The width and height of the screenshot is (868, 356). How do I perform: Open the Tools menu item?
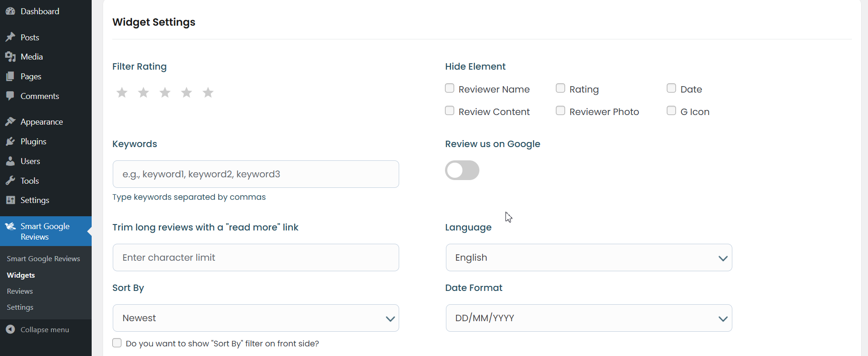46,181
